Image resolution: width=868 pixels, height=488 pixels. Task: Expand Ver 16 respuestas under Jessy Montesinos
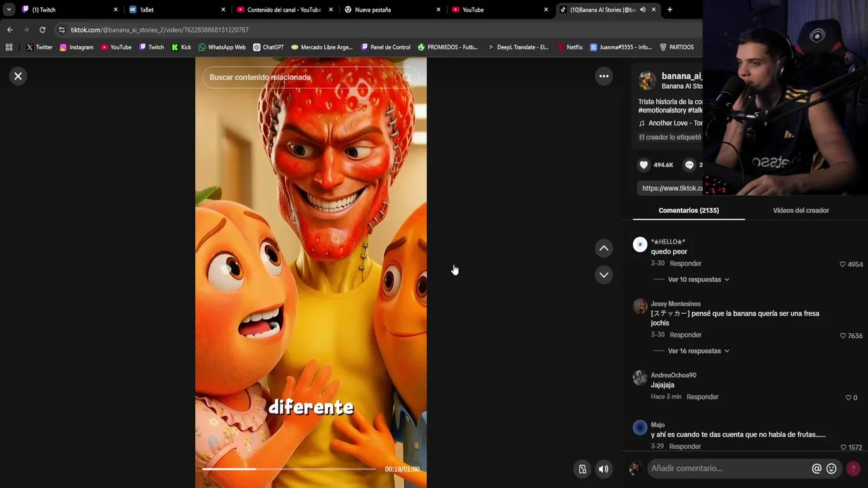coord(698,351)
